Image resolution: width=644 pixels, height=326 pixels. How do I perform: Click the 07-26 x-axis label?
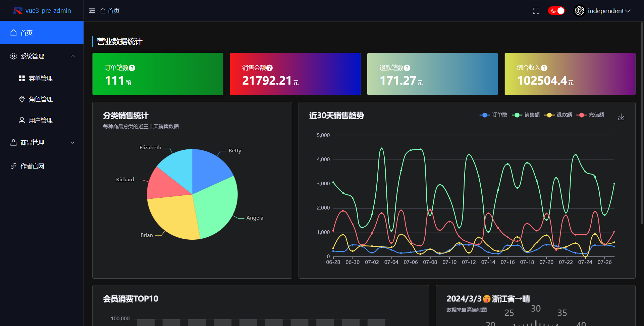pos(604,262)
